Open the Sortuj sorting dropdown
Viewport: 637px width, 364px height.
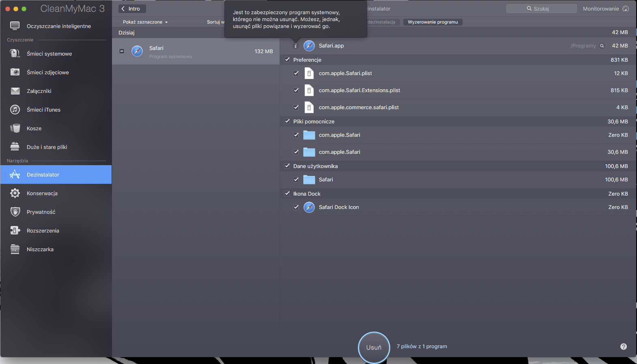point(215,22)
